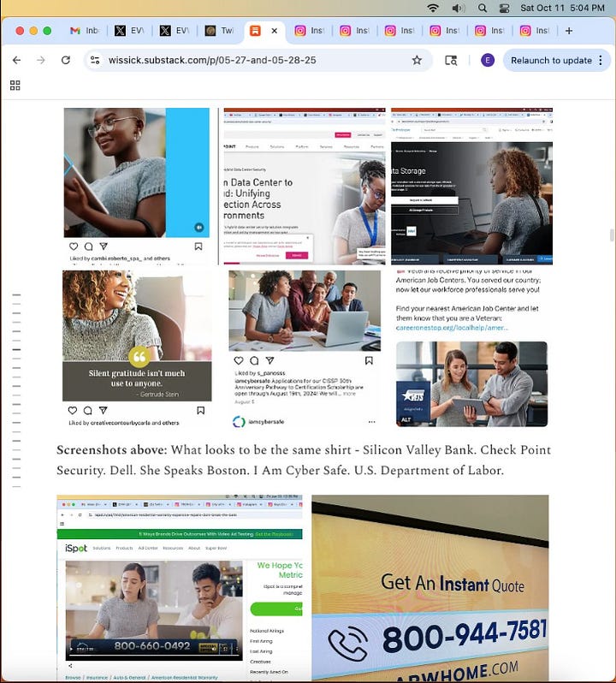Screen dimensions: 616x683
Task: Click heart icon under iamcybersafe group photo
Action: coord(239,360)
